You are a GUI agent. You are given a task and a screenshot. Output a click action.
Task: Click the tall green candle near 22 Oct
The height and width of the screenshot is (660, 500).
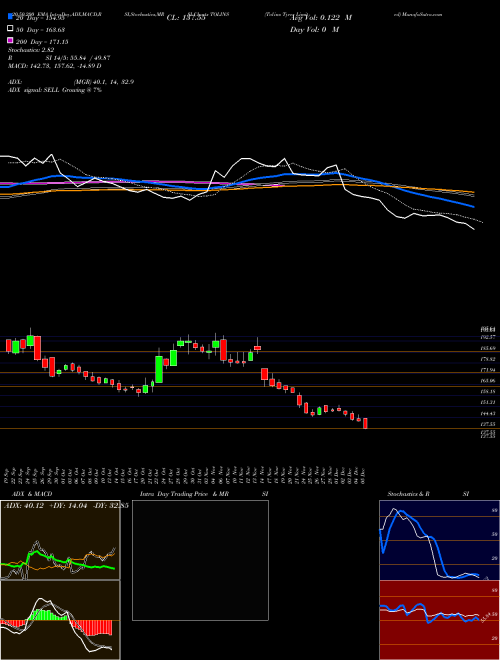coord(159,369)
